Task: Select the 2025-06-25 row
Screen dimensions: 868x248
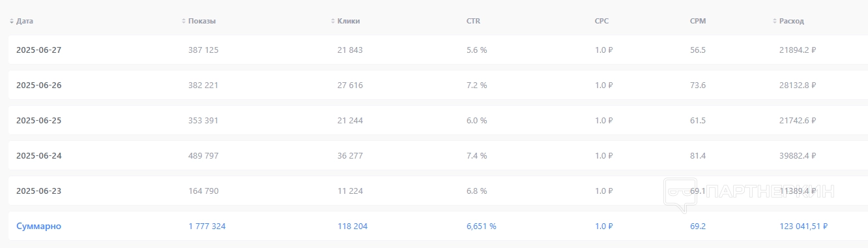Action: pos(438,120)
